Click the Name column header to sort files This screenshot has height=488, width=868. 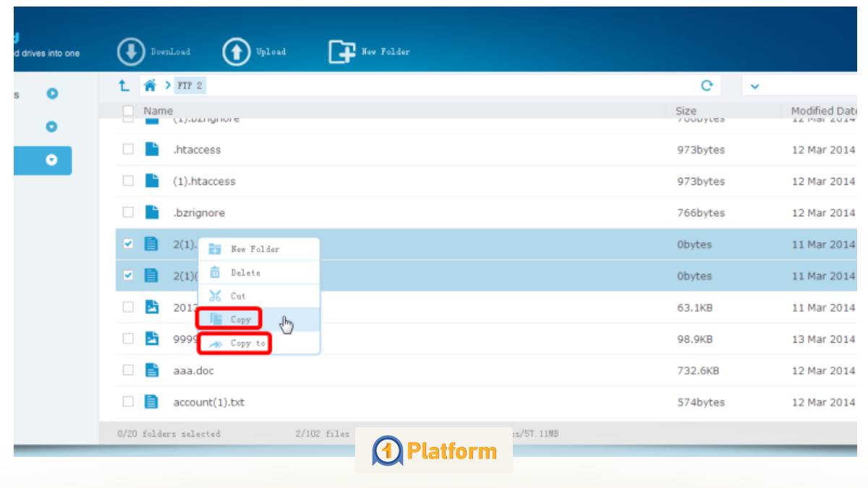click(159, 111)
